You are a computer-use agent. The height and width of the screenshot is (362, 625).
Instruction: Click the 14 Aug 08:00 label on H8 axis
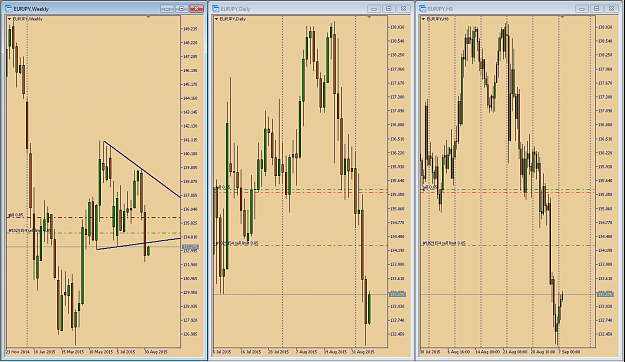coord(487,352)
